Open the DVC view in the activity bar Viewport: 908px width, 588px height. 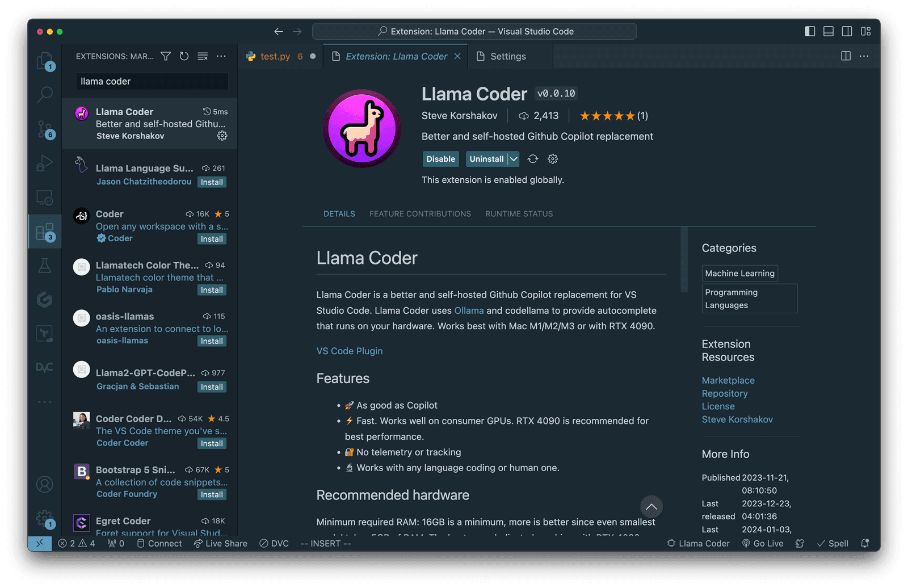coord(45,367)
